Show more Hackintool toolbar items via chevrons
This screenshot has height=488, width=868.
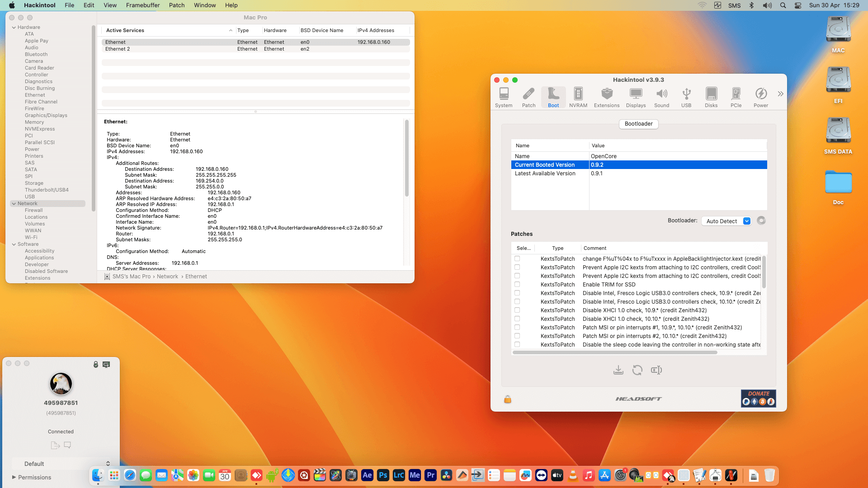tap(780, 94)
